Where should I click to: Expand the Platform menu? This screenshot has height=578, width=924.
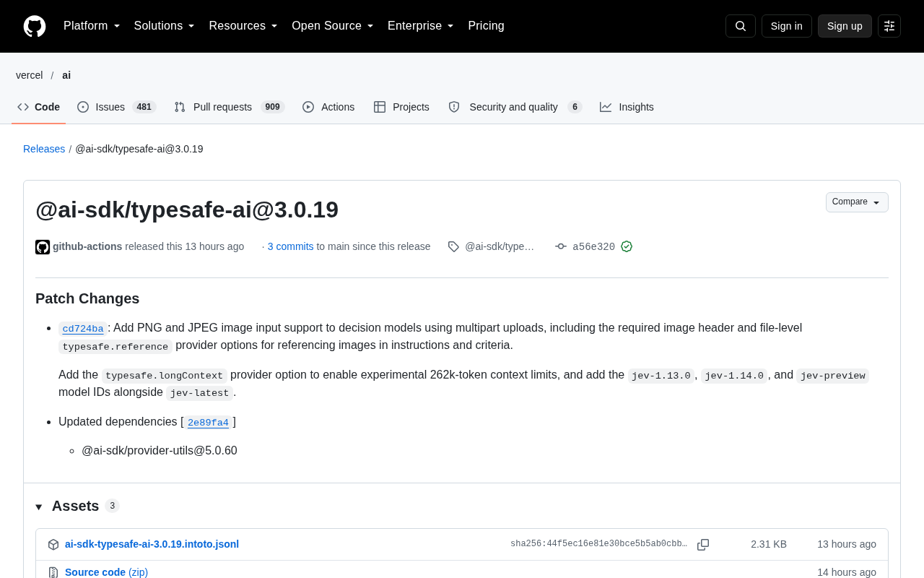[92, 26]
